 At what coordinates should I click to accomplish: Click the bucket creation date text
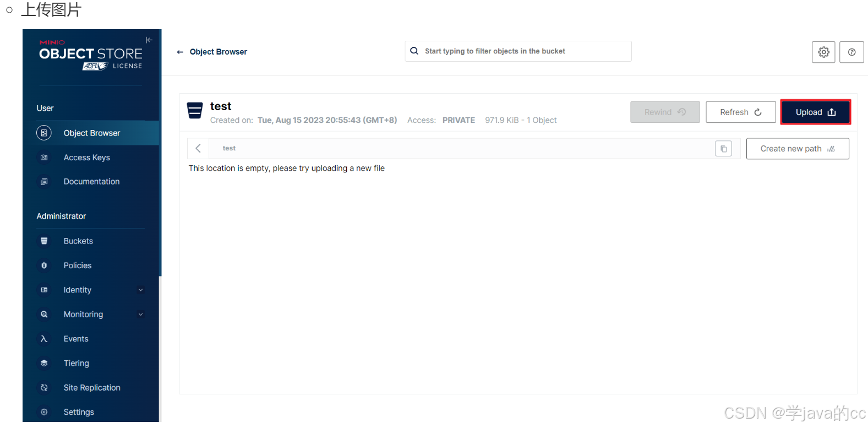[x=327, y=120]
